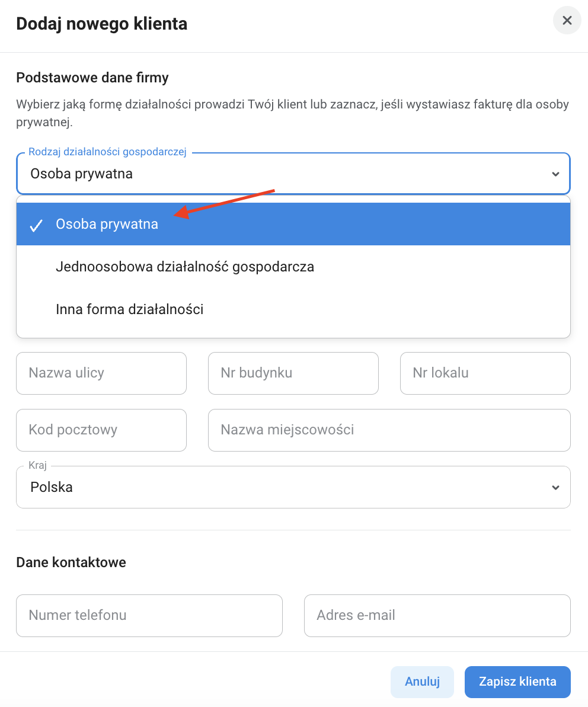Click the Rodzaj działalności dropdown chevron
The width and height of the screenshot is (588, 707).
pos(555,174)
